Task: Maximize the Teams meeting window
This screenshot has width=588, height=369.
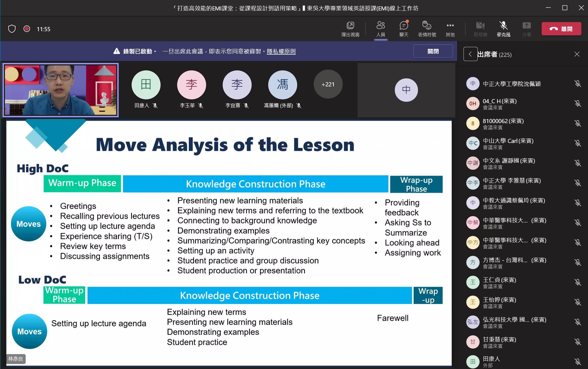Action: [565, 8]
